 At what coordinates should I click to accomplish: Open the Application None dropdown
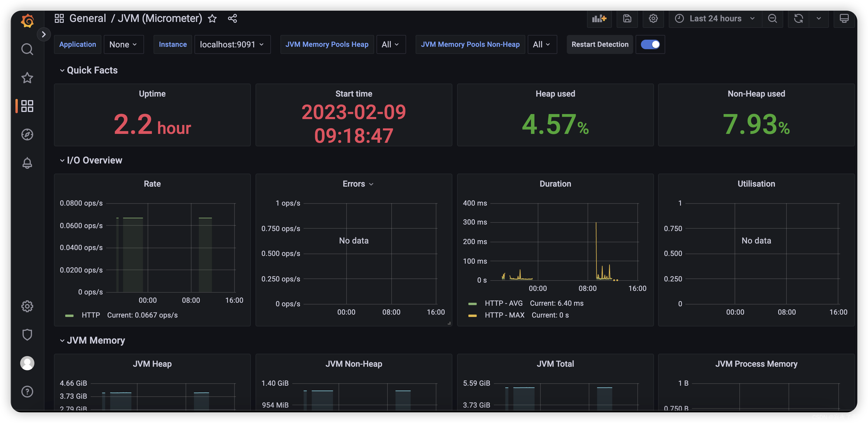pyautogui.click(x=123, y=44)
